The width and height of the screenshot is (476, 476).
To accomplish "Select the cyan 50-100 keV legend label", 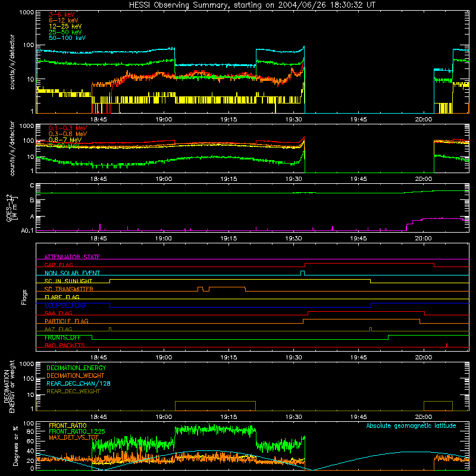I will pyautogui.click(x=67, y=38).
